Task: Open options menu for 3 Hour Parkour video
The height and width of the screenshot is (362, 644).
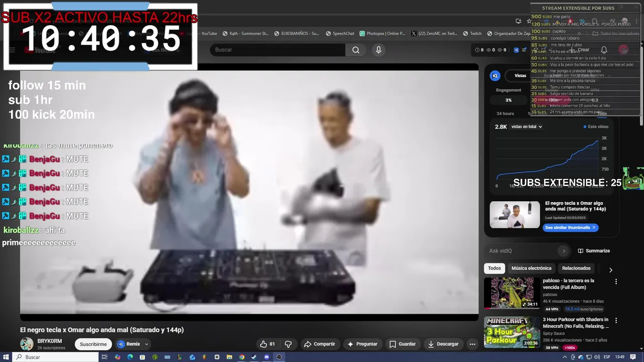Action: pyautogui.click(x=616, y=320)
